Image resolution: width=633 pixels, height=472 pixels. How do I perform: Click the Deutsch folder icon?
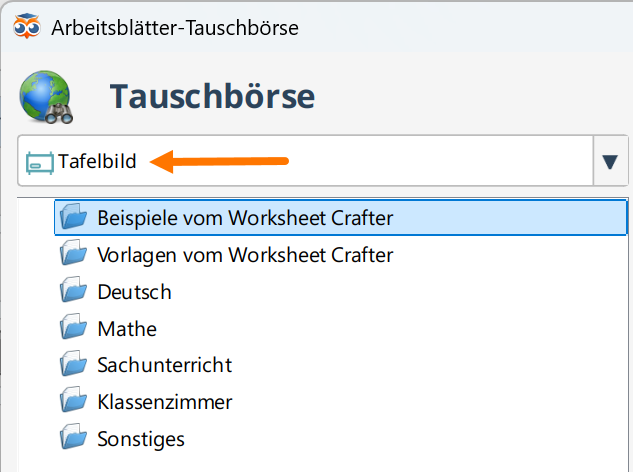pos(73,289)
